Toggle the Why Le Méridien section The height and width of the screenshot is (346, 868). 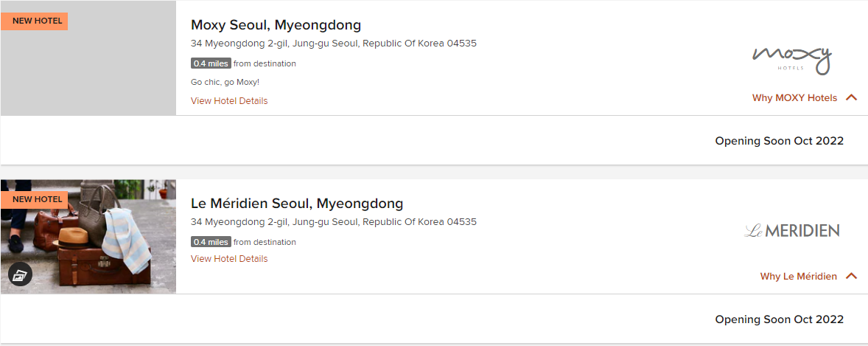click(798, 277)
